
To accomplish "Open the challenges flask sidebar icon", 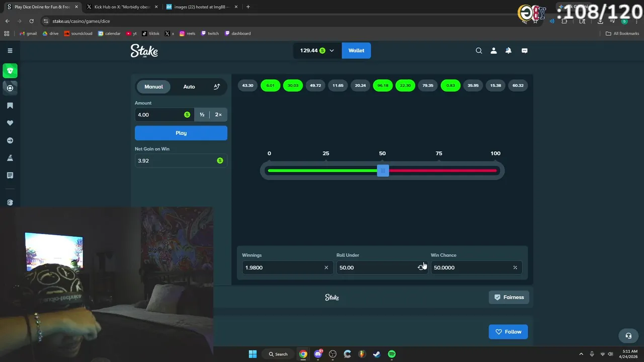I will tap(10, 158).
